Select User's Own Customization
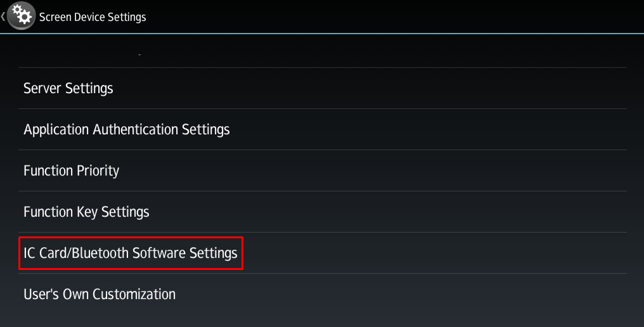 tap(100, 294)
